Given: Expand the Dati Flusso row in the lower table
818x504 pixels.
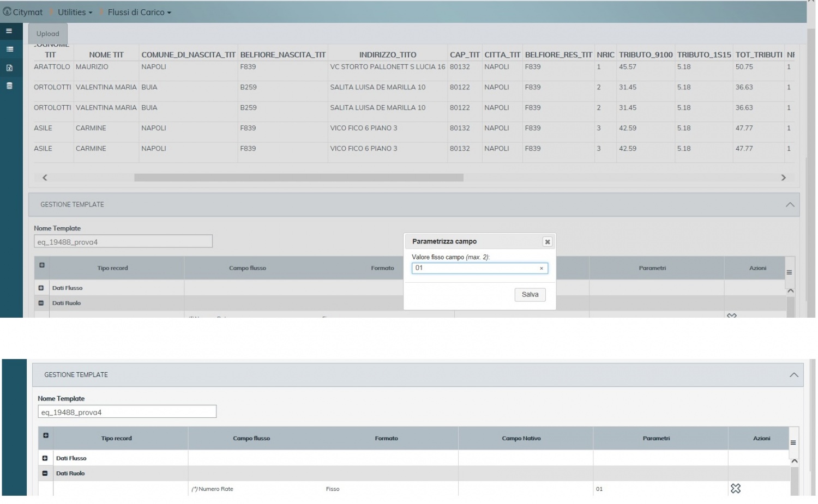Looking at the screenshot, I should (x=45, y=458).
